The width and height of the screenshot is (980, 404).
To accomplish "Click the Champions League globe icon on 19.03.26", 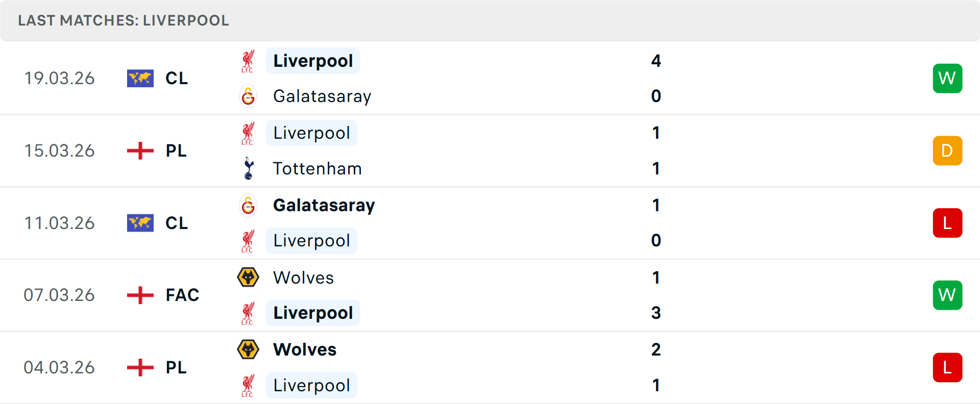I will point(140,78).
